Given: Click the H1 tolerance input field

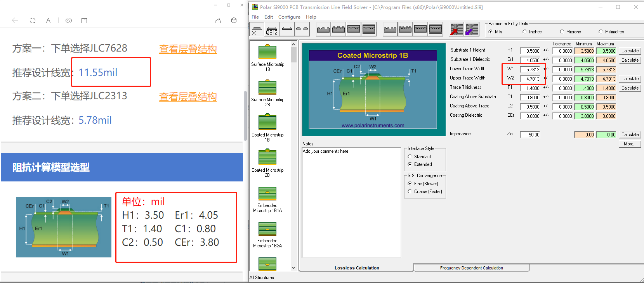Looking at the screenshot, I should (x=562, y=51).
